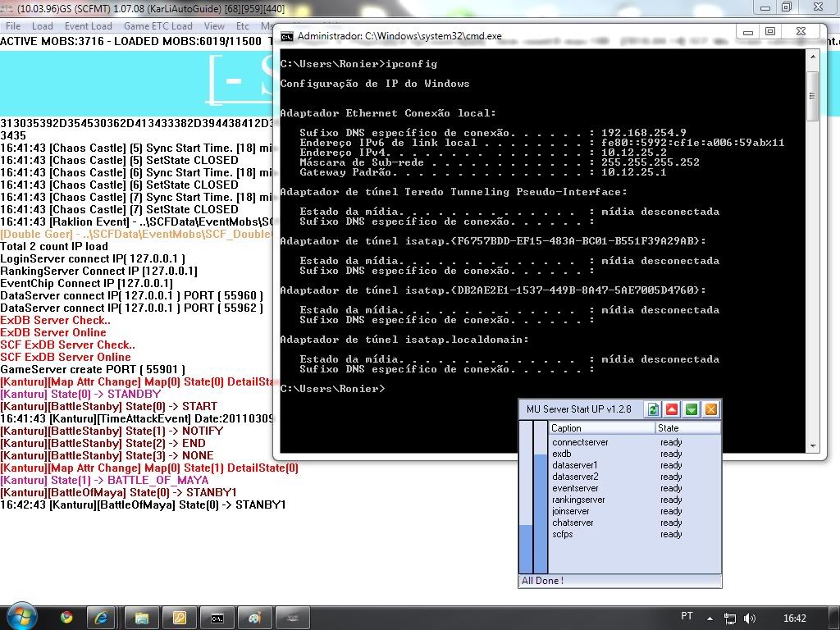Sort server list by State column header
This screenshot has width=840, height=630.
(687, 428)
